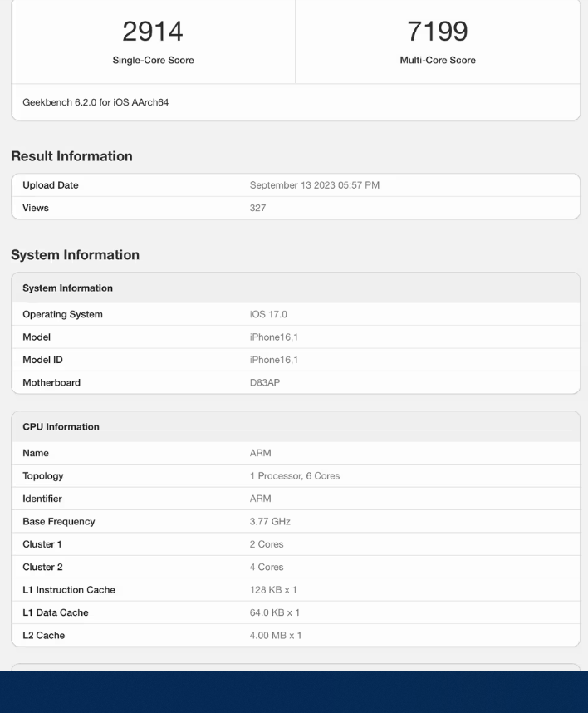Click the Result Information heading

pos(71,156)
